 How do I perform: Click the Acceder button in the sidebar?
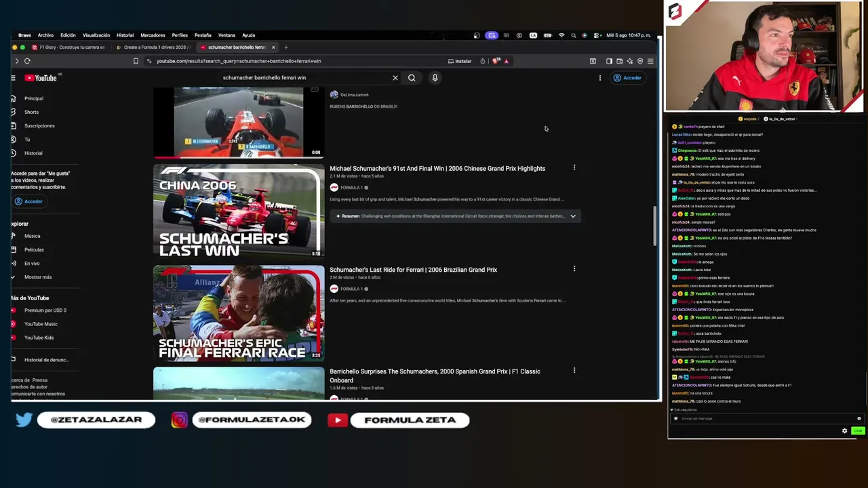pos(28,201)
